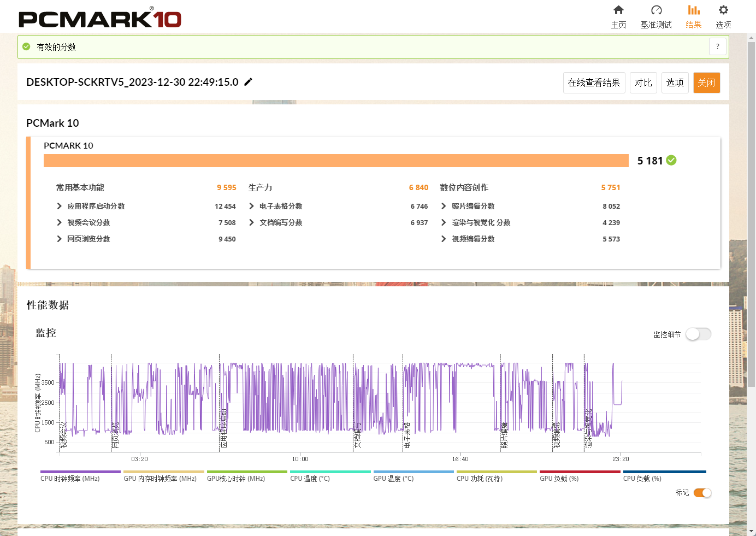
Task: Select the Results bar chart icon
Action: pyautogui.click(x=693, y=10)
